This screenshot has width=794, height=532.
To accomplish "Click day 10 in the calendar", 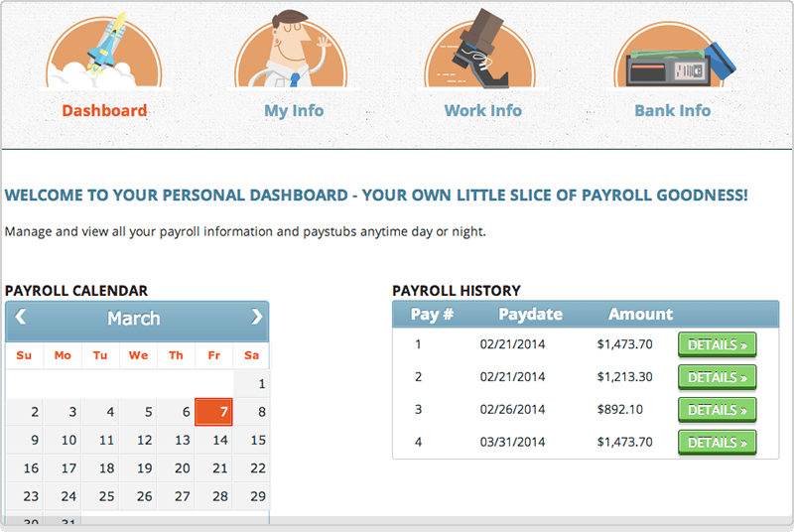I will coord(63,440).
